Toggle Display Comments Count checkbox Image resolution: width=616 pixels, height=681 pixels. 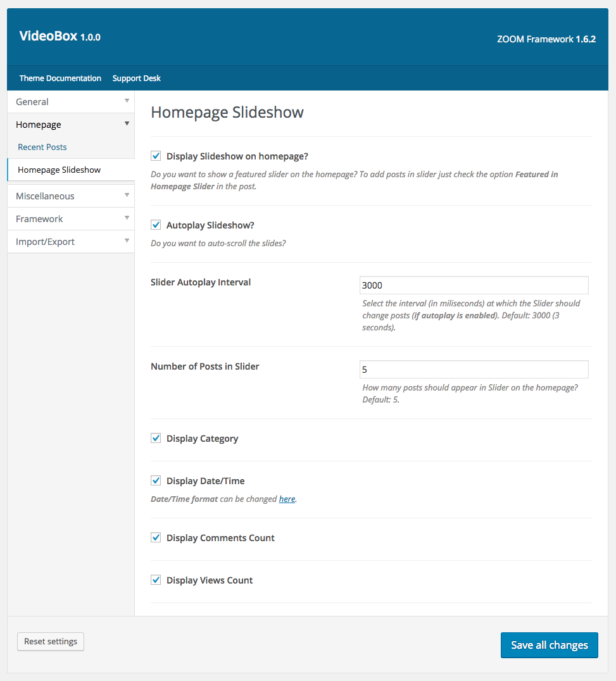tap(156, 537)
